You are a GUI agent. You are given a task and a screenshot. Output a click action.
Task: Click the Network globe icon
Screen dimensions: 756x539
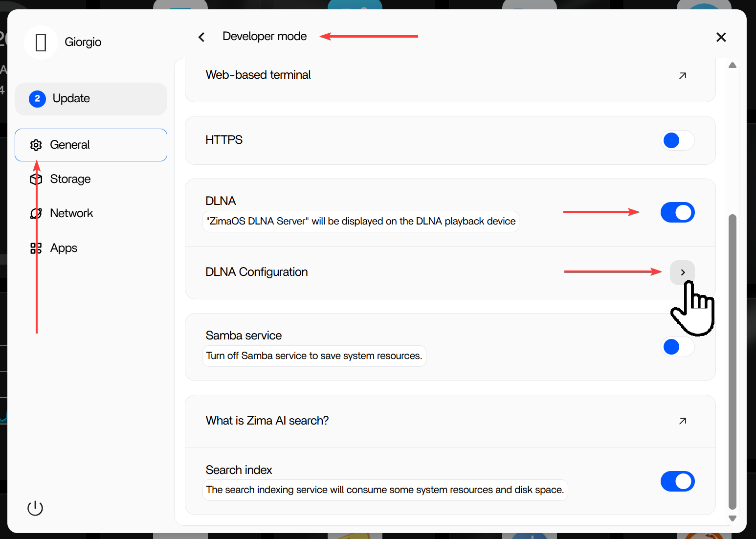(36, 213)
